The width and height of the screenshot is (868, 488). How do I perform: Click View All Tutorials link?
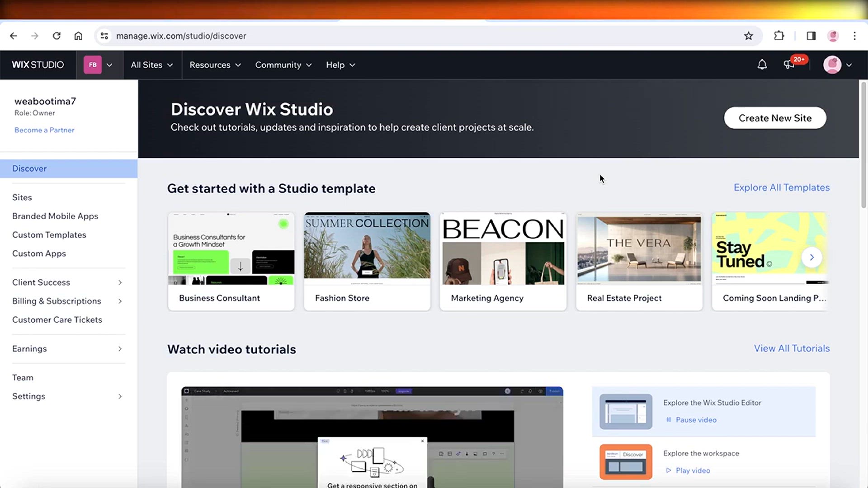(x=792, y=348)
